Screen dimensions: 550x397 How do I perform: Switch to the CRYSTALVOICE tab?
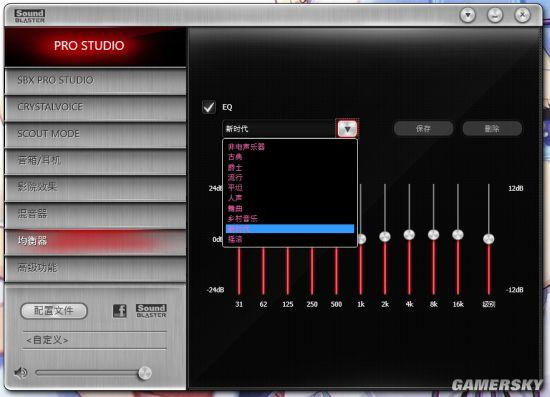coord(95,107)
